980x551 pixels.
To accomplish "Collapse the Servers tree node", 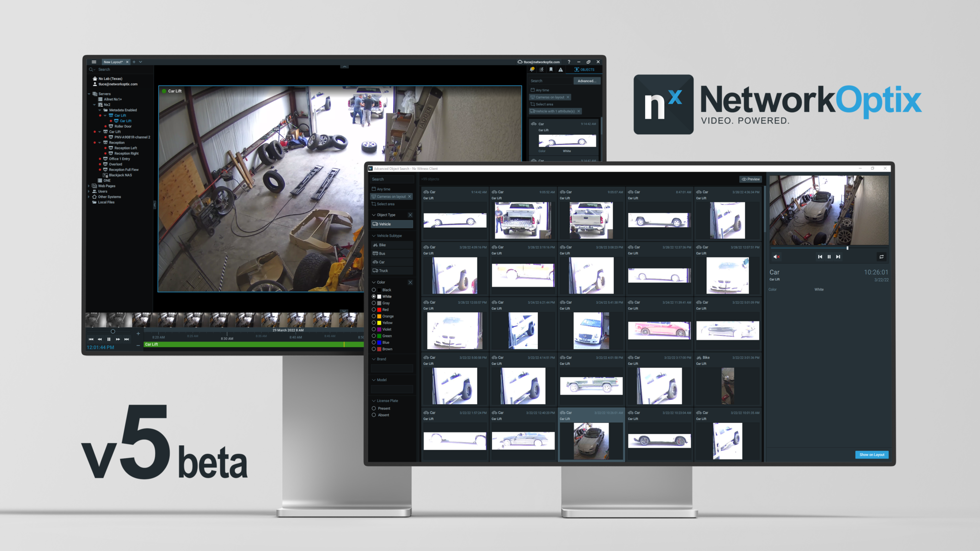I will coord(89,94).
